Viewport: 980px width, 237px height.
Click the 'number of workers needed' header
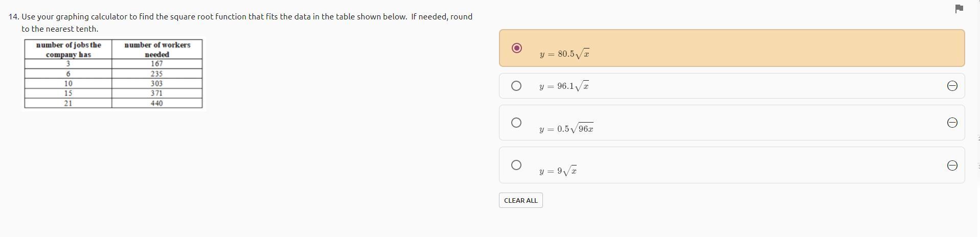(x=157, y=50)
